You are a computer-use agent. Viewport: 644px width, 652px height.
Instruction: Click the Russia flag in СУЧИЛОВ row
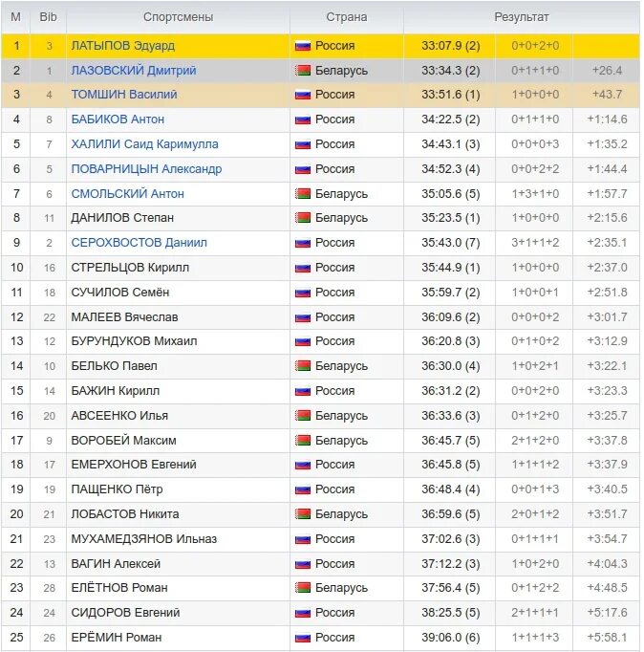[303, 293]
